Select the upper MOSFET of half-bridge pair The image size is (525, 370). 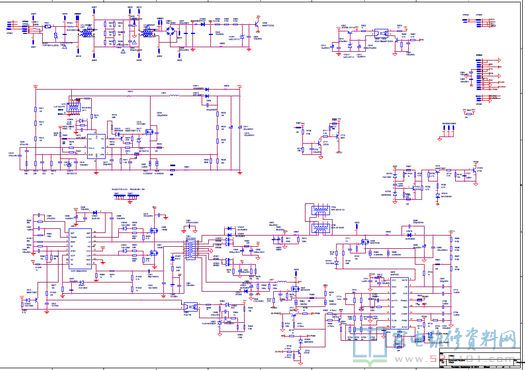coord(154,230)
